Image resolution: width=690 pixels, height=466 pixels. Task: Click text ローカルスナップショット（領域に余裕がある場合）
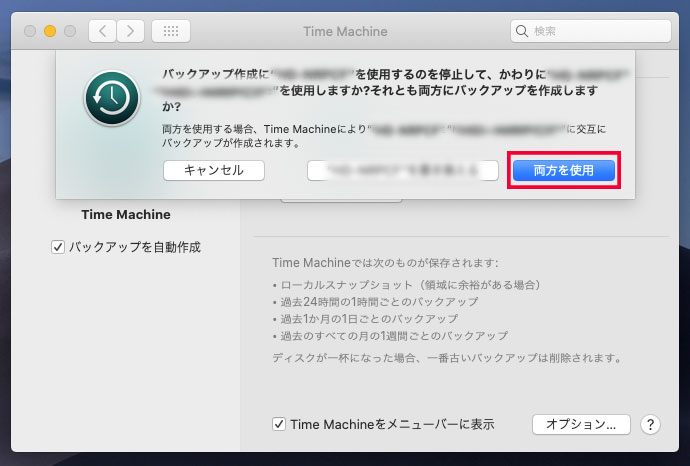click(x=411, y=285)
